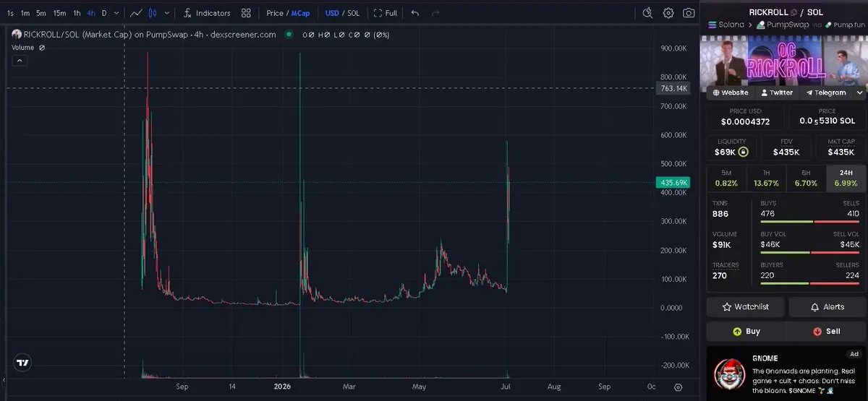The height and width of the screenshot is (401, 868).
Task: Toggle Full screen chart mode
Action: click(386, 13)
